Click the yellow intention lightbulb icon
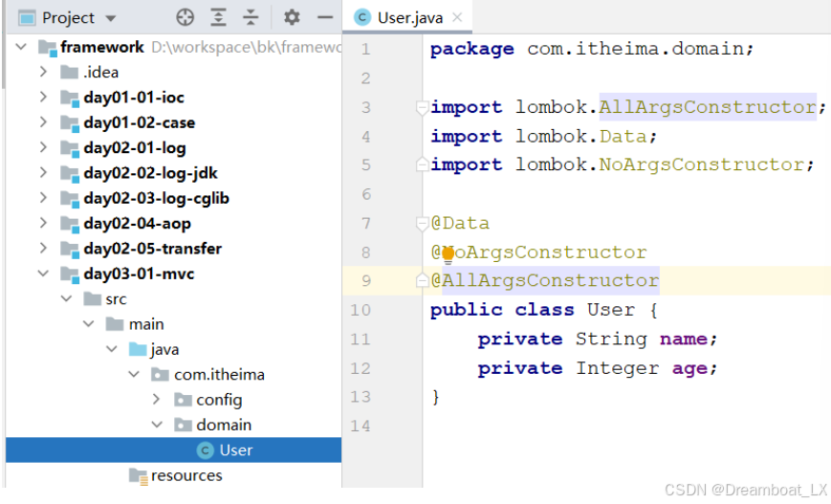 click(448, 255)
